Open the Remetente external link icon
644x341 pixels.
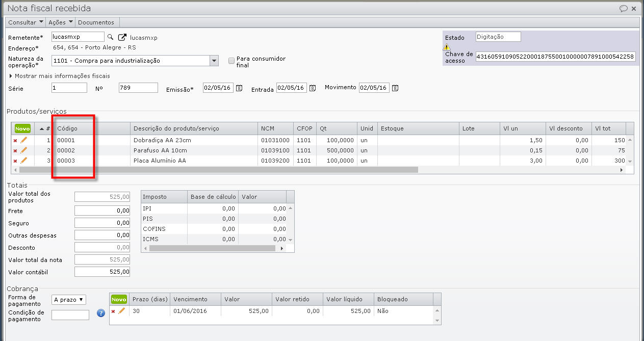pyautogui.click(x=122, y=37)
